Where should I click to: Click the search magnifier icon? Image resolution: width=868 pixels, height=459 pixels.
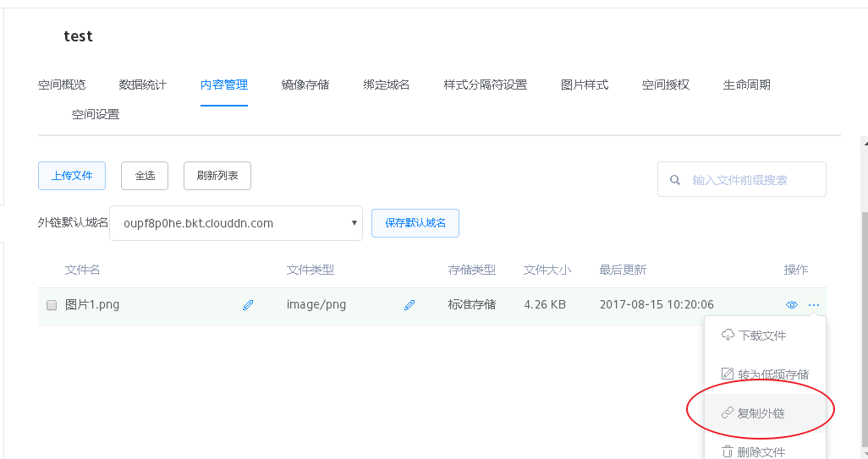pyautogui.click(x=675, y=180)
